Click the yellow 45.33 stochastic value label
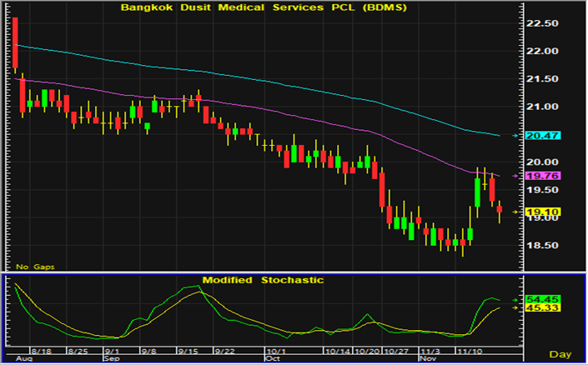The width and height of the screenshot is (588, 365). (x=543, y=307)
